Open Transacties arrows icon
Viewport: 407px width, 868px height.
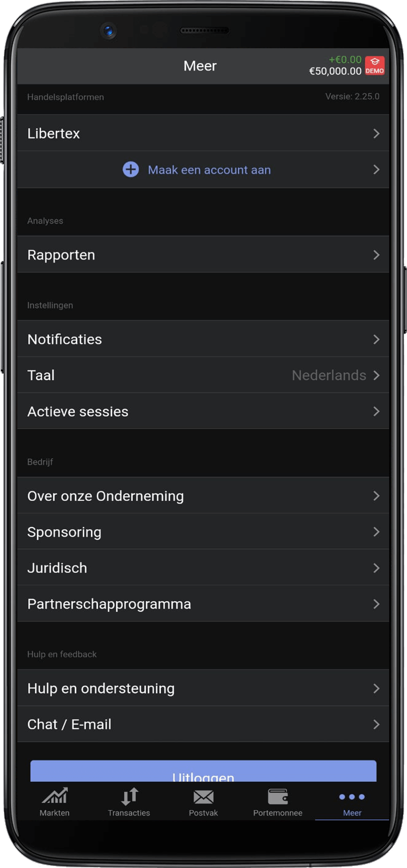point(129,796)
